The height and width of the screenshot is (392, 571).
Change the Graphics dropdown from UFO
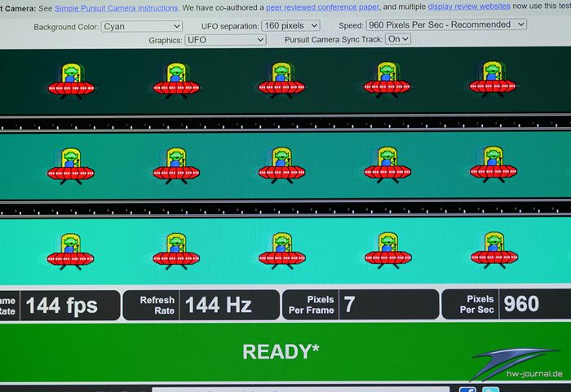click(x=225, y=40)
